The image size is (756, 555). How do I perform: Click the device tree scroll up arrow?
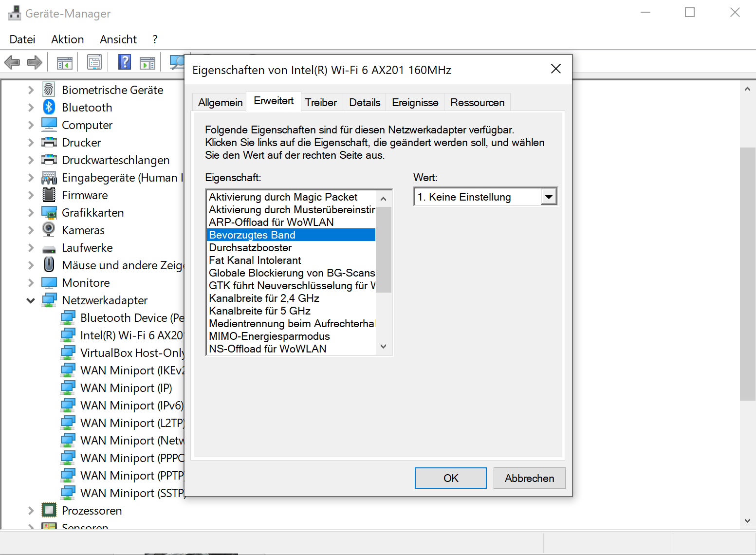pos(747,89)
